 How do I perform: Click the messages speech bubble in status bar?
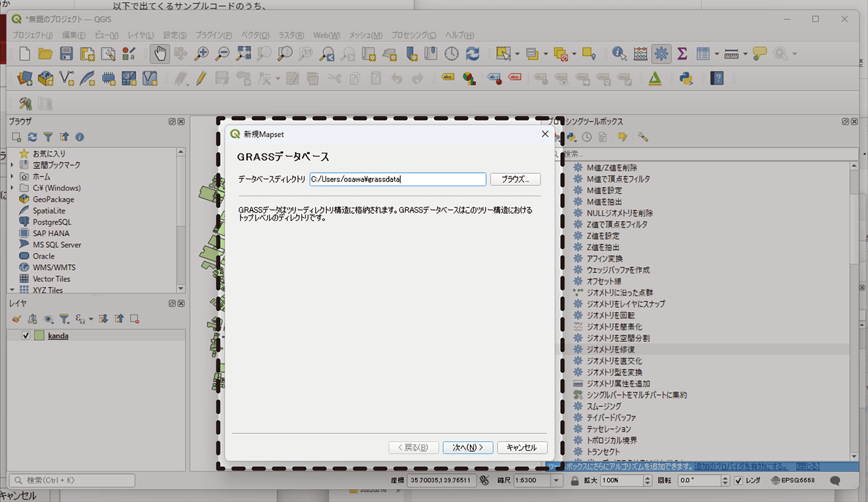(835, 480)
